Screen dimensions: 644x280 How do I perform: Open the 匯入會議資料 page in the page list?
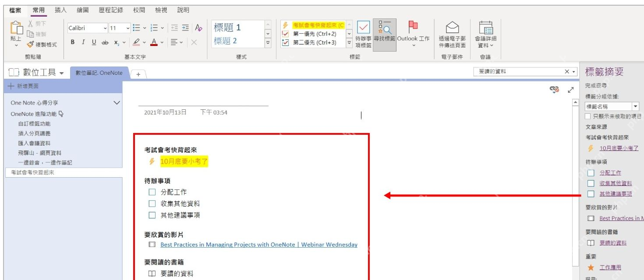pos(34,143)
